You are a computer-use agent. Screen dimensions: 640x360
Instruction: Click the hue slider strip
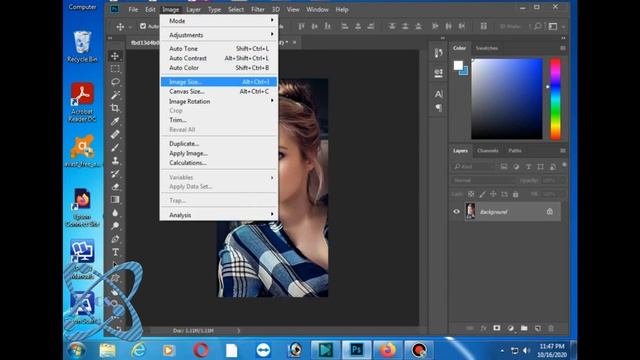tap(556, 99)
